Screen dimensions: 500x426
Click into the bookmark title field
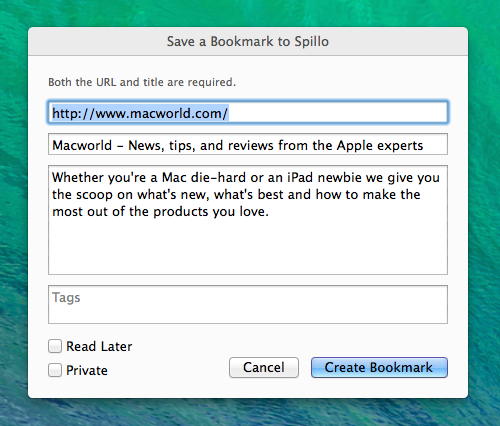(x=248, y=144)
